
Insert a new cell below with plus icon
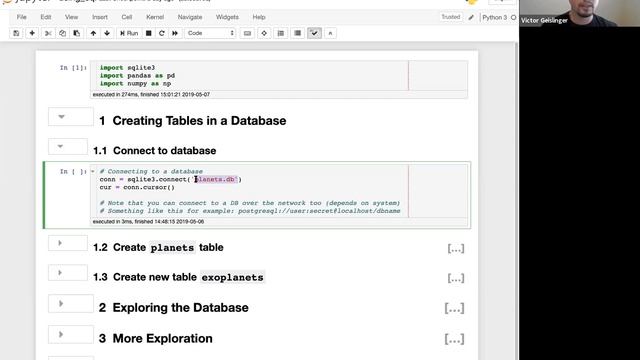point(32,33)
